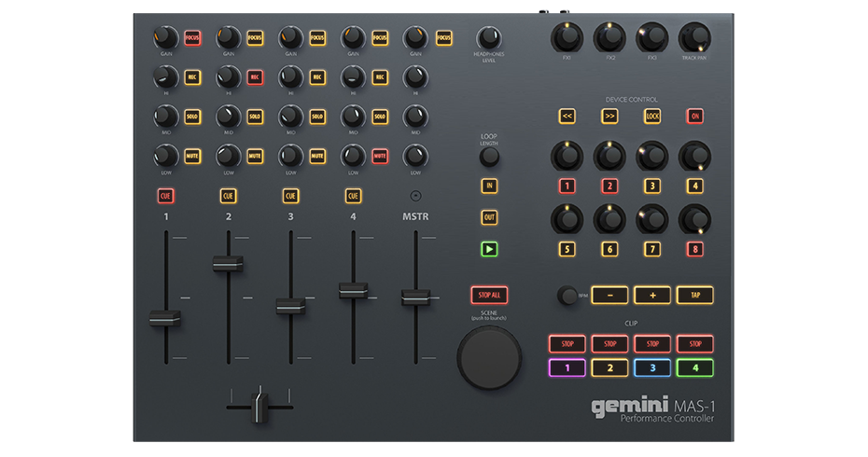Viewport: 868px width, 457px height.
Task: Solo channel 2
Action: (255, 117)
